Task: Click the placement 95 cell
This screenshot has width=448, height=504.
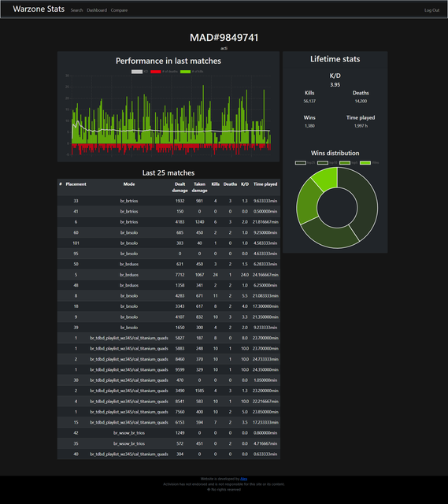Action: [x=76, y=254]
